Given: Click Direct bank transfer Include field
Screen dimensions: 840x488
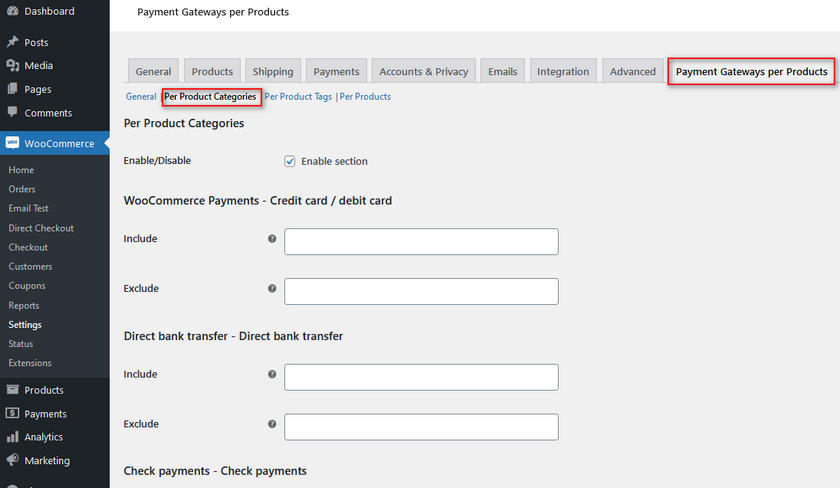Looking at the screenshot, I should [x=421, y=377].
